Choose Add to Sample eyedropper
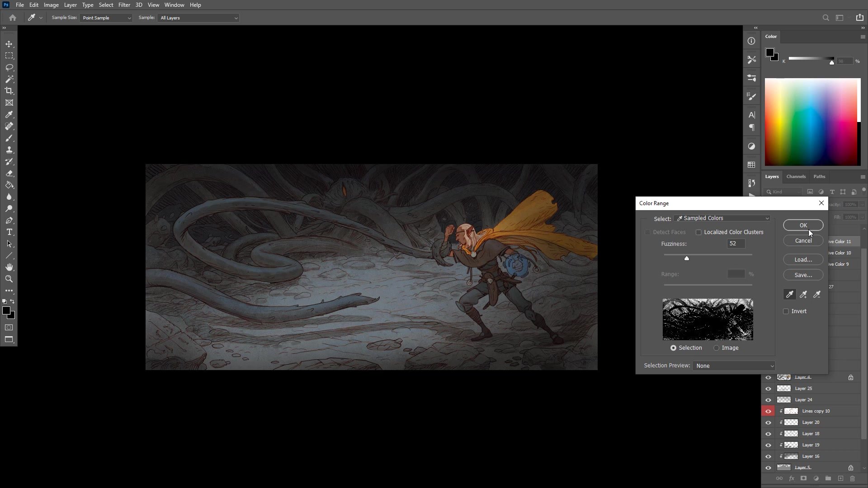Screen dimensions: 868x488 803,295
